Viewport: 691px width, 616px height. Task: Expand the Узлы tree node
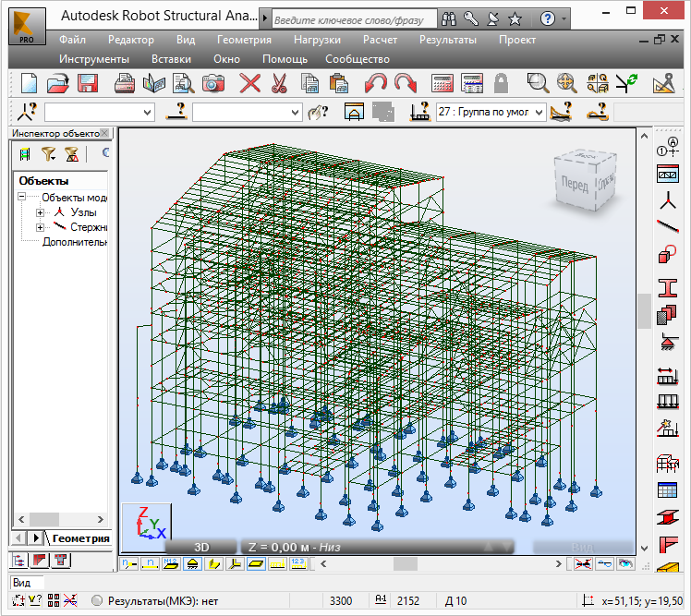point(41,212)
